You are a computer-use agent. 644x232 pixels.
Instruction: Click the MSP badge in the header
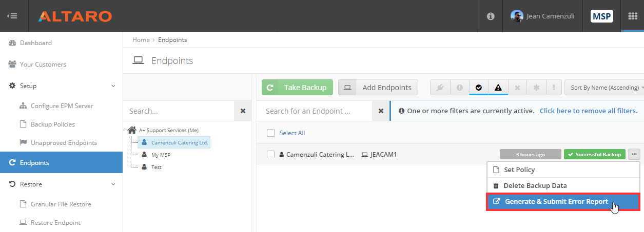601,16
